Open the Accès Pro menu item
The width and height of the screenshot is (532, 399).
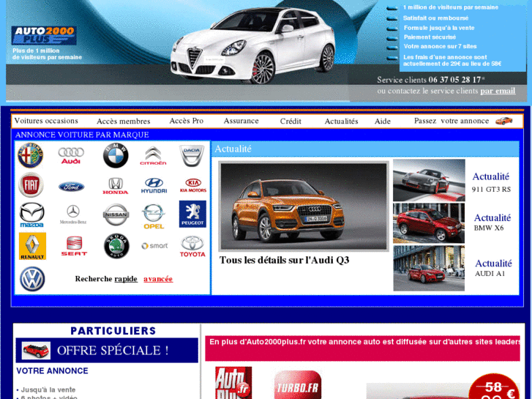187,121
